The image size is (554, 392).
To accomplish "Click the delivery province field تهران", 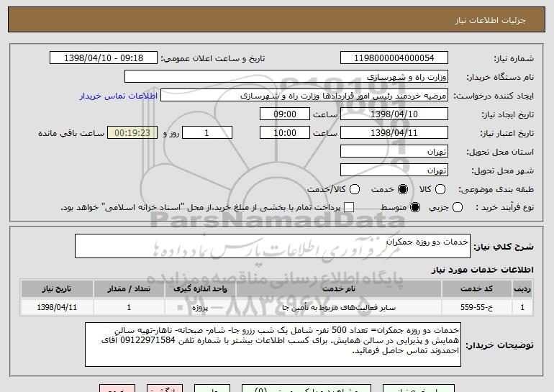I will [x=394, y=152].
